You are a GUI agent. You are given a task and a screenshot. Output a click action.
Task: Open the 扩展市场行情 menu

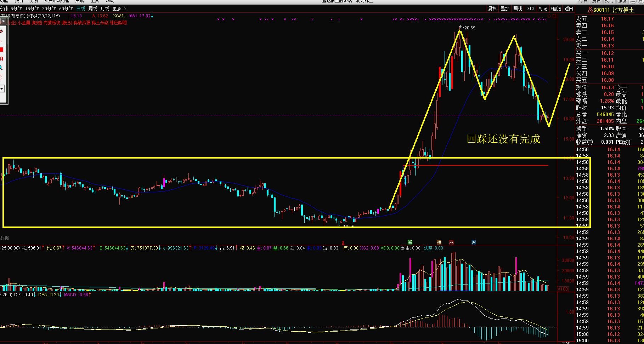tap(57, 1)
